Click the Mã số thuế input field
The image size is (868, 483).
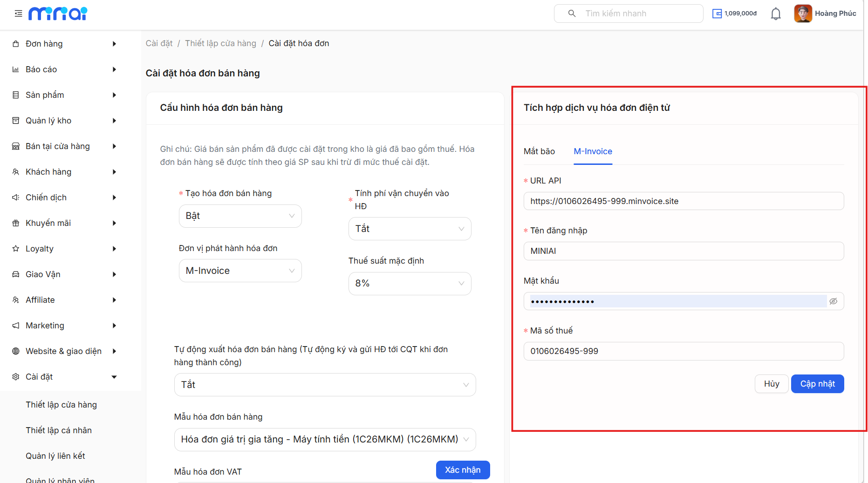(684, 351)
